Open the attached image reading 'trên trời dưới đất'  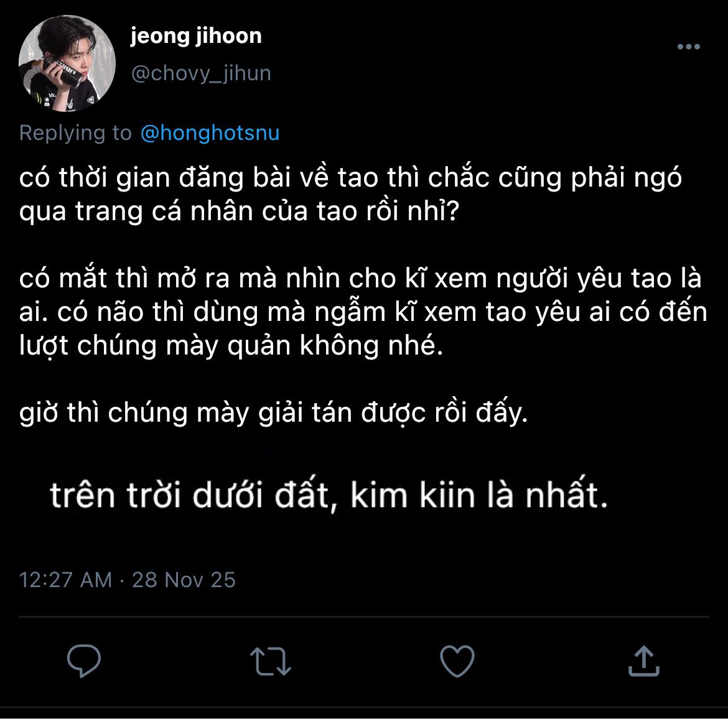329,495
